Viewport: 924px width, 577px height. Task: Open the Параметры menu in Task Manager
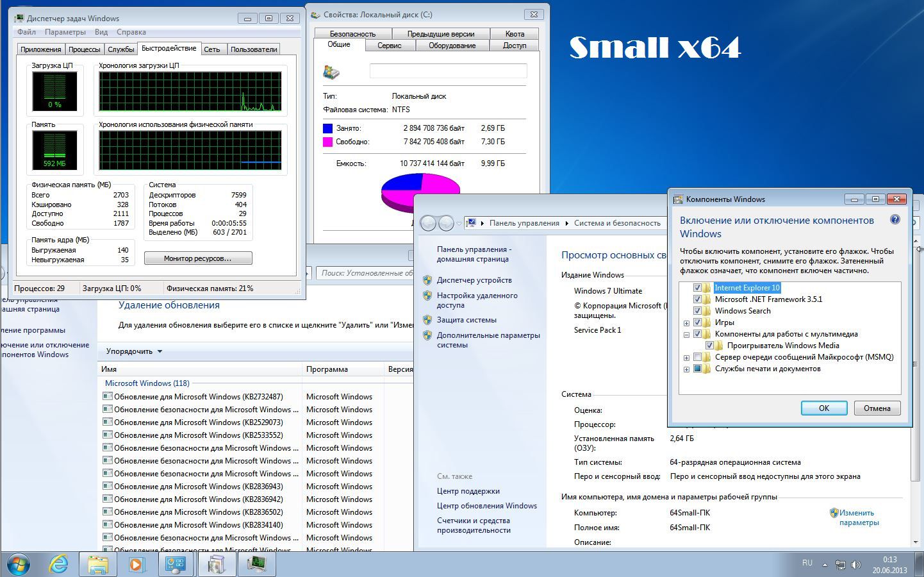tap(65, 32)
